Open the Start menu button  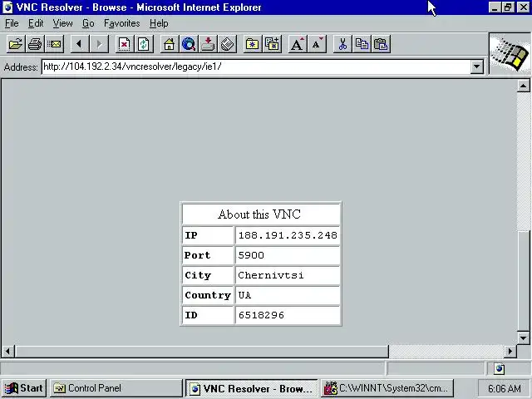(x=24, y=388)
